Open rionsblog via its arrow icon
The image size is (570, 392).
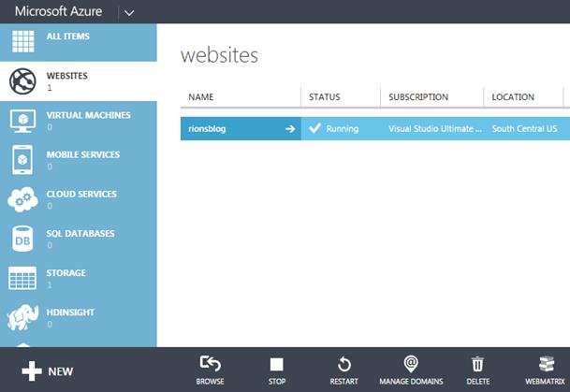(290, 128)
